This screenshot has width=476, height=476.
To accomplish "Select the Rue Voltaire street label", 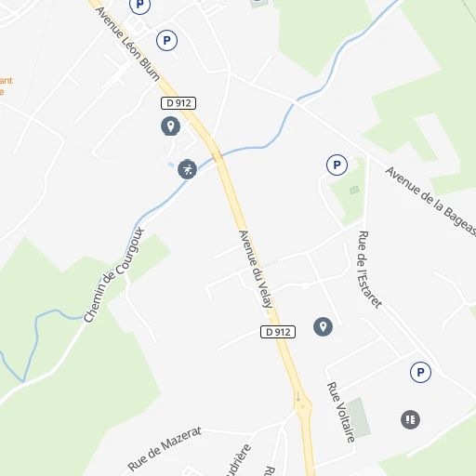I will point(341,412).
